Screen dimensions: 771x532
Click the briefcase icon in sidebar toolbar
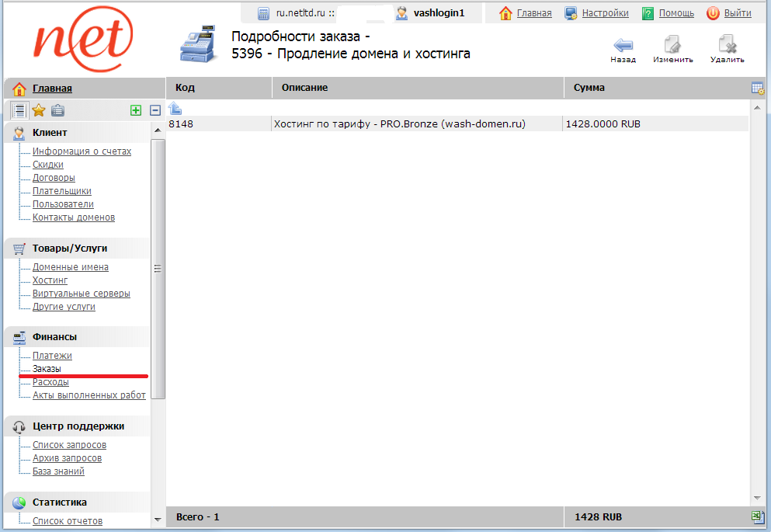[x=57, y=110]
